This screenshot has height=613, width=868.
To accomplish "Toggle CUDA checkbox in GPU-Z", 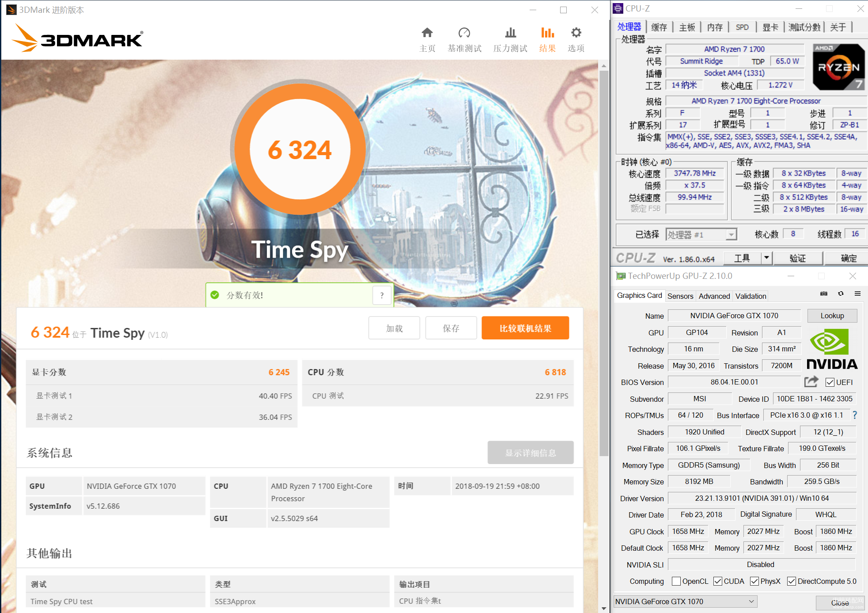I will coord(718,581).
